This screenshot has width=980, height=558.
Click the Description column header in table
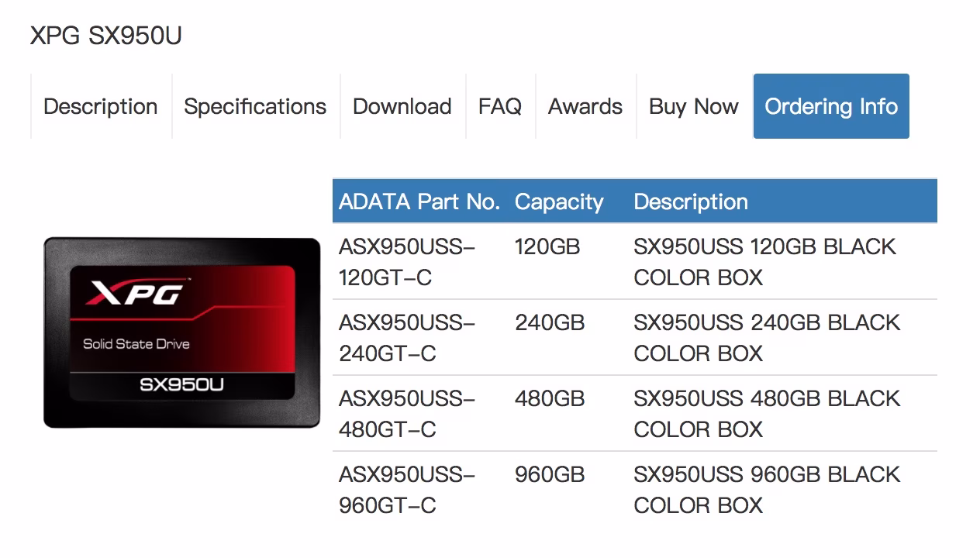pos(691,201)
